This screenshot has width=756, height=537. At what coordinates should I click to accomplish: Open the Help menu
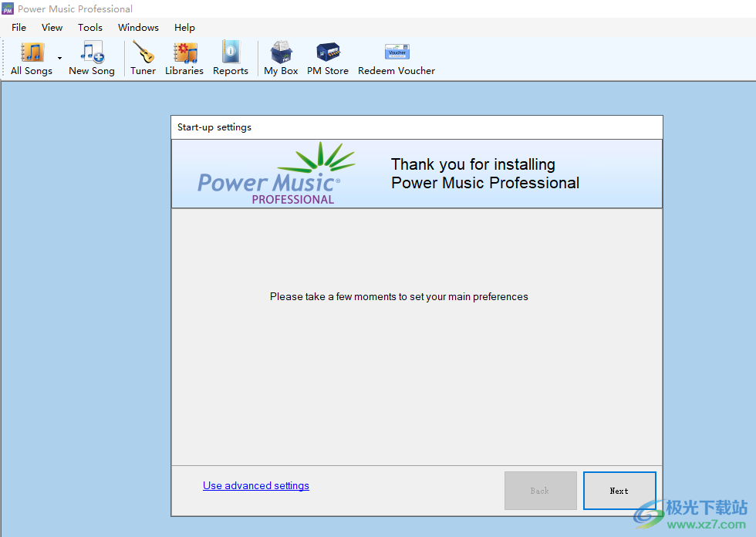pyautogui.click(x=184, y=28)
